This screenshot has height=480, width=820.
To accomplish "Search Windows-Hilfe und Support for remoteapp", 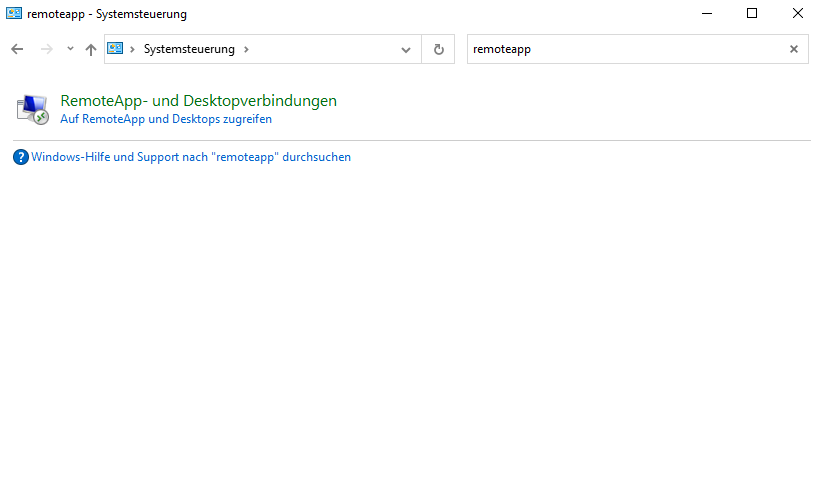I will coord(191,157).
